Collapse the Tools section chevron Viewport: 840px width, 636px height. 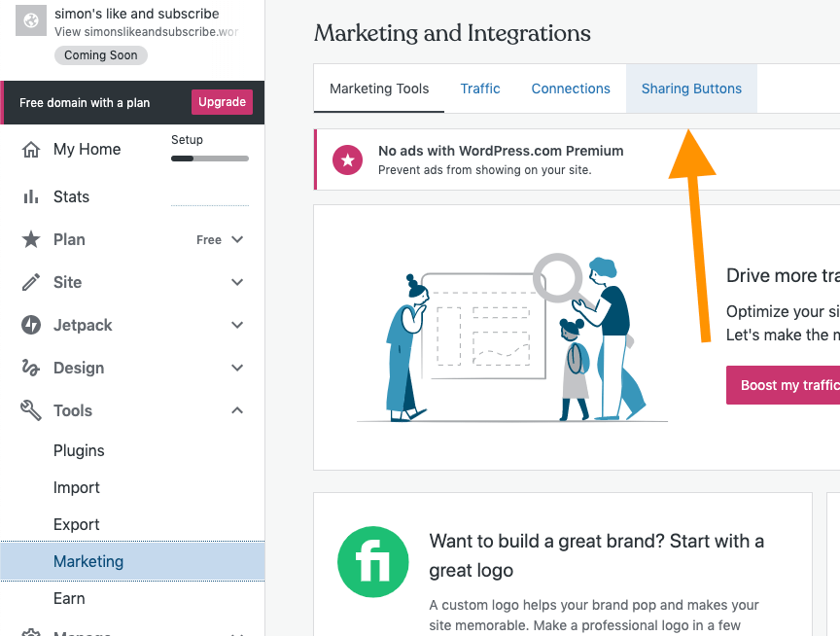point(237,410)
